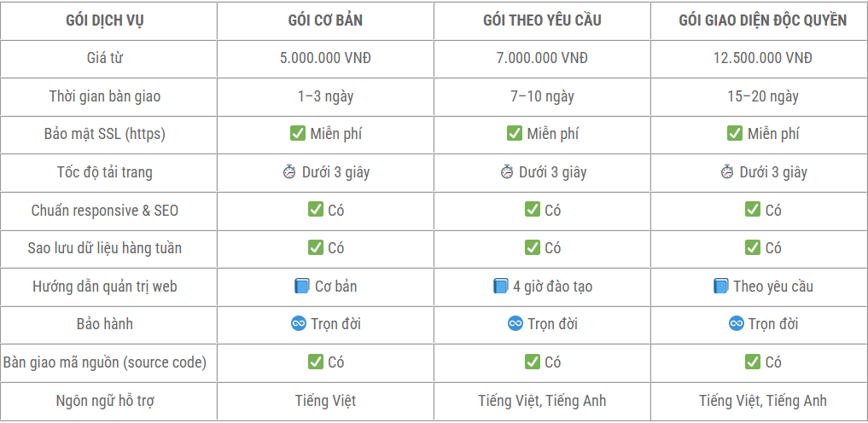Click the stopwatch icon in Gói giao diện độc quyền column

click(727, 172)
